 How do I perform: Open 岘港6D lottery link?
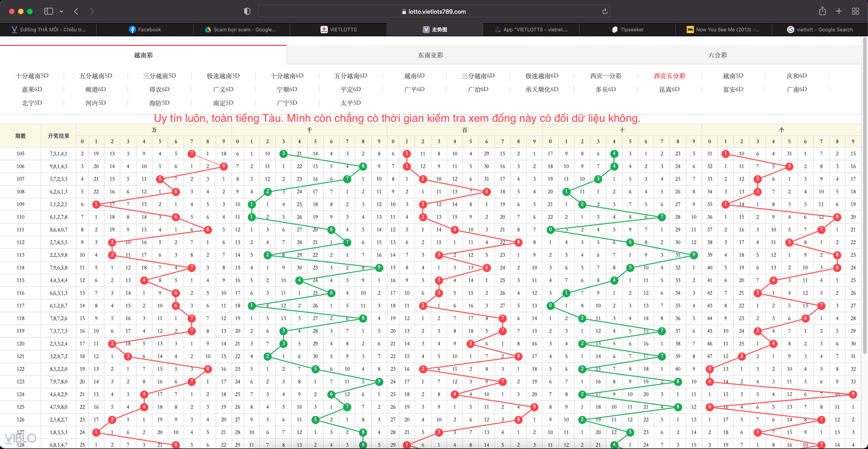pos(96,89)
